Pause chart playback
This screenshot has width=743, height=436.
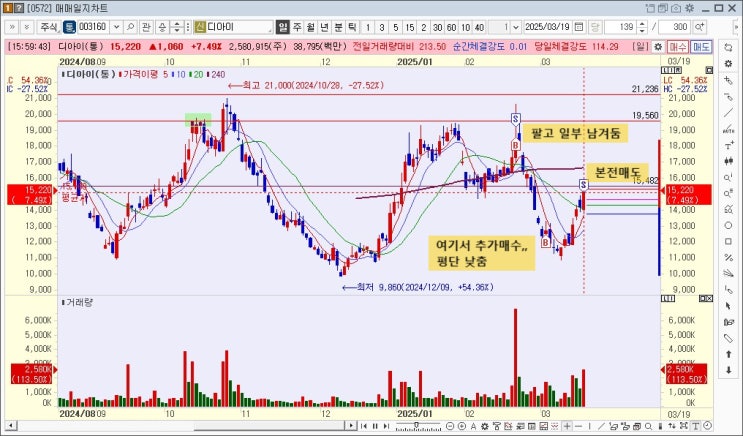375,426
